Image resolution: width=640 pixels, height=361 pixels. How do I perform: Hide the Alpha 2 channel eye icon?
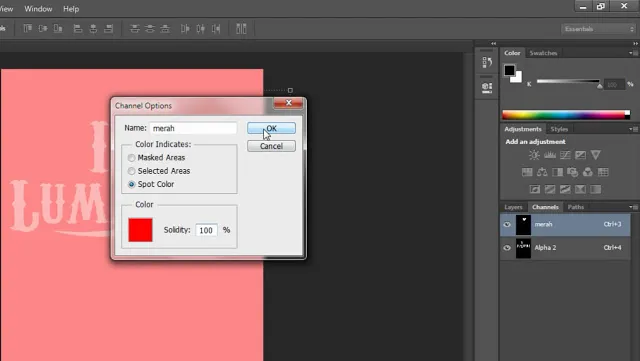(507, 247)
